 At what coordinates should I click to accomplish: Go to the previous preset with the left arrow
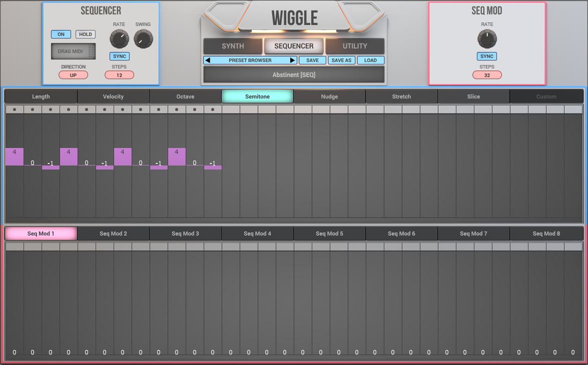tap(208, 60)
